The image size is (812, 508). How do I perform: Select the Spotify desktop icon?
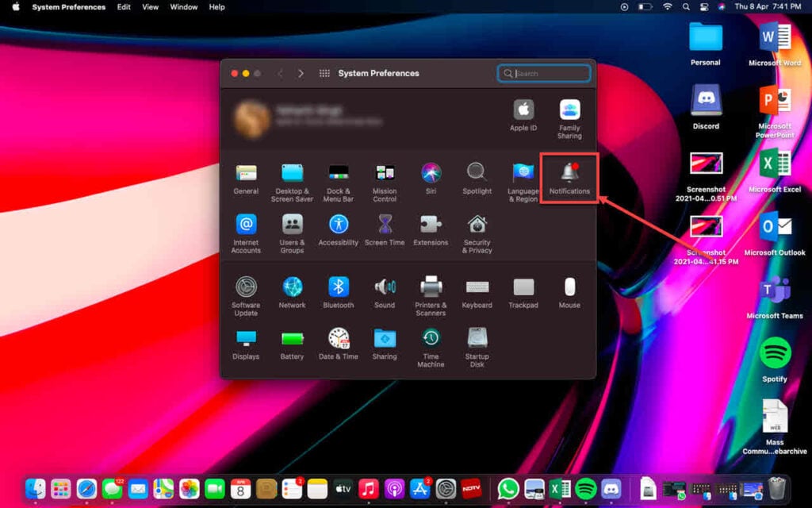775,360
